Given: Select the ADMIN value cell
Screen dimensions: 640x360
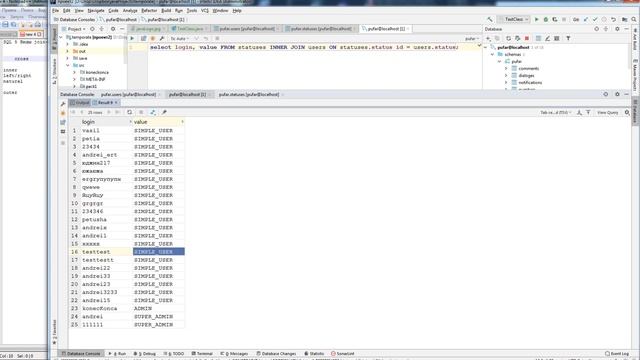Looking at the screenshot, I should [x=158, y=309].
